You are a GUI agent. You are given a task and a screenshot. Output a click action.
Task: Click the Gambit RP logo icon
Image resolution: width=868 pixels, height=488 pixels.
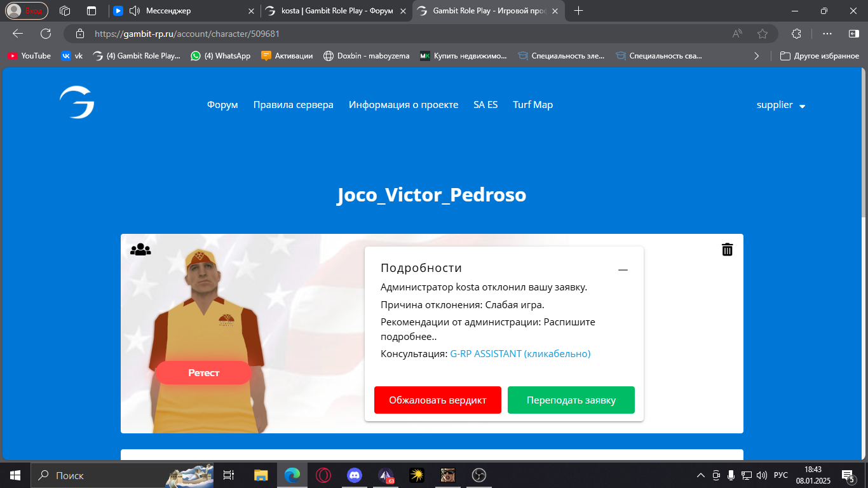[x=77, y=103]
